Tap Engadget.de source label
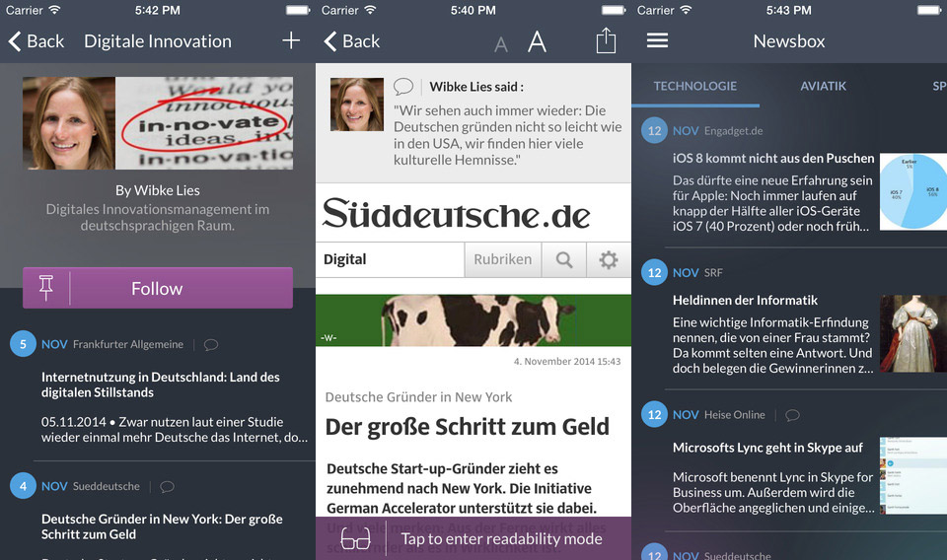Viewport: 947px width, 560px height. click(733, 131)
